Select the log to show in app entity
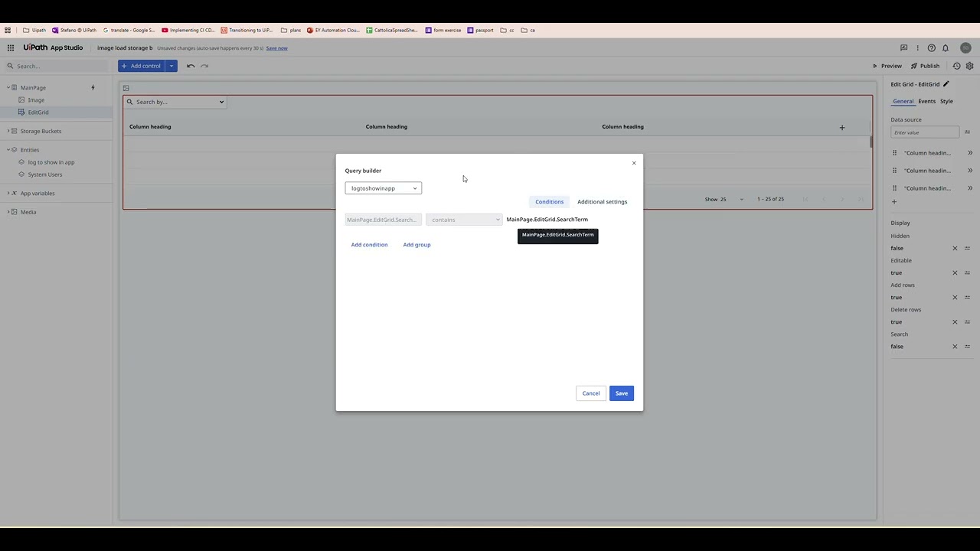The width and height of the screenshot is (980, 551). pyautogui.click(x=51, y=162)
